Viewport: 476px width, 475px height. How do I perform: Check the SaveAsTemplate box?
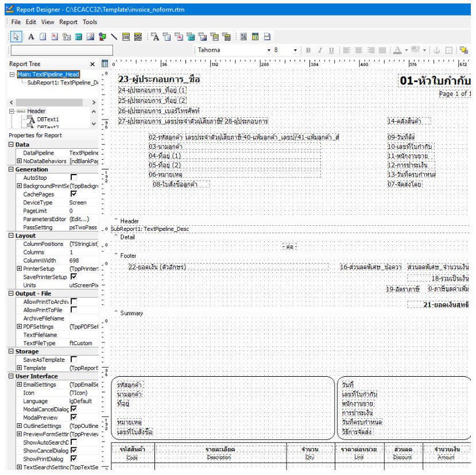tap(73, 360)
